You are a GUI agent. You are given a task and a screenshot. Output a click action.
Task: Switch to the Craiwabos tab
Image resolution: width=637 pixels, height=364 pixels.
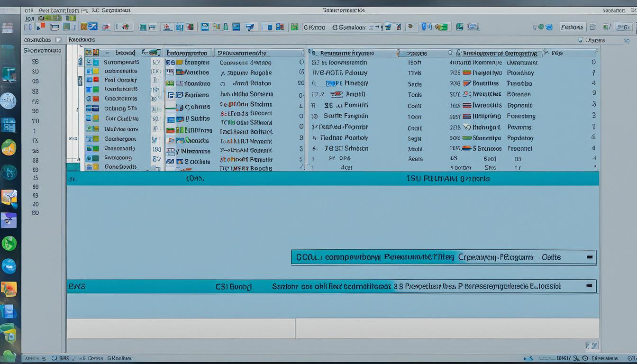click(37, 40)
